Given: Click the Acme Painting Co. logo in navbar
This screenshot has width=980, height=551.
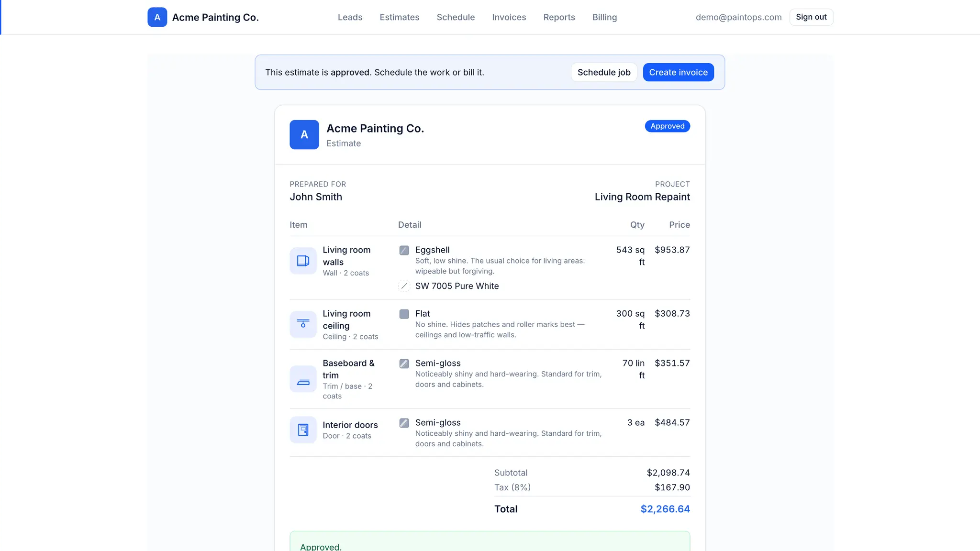Looking at the screenshot, I should 157,17.
